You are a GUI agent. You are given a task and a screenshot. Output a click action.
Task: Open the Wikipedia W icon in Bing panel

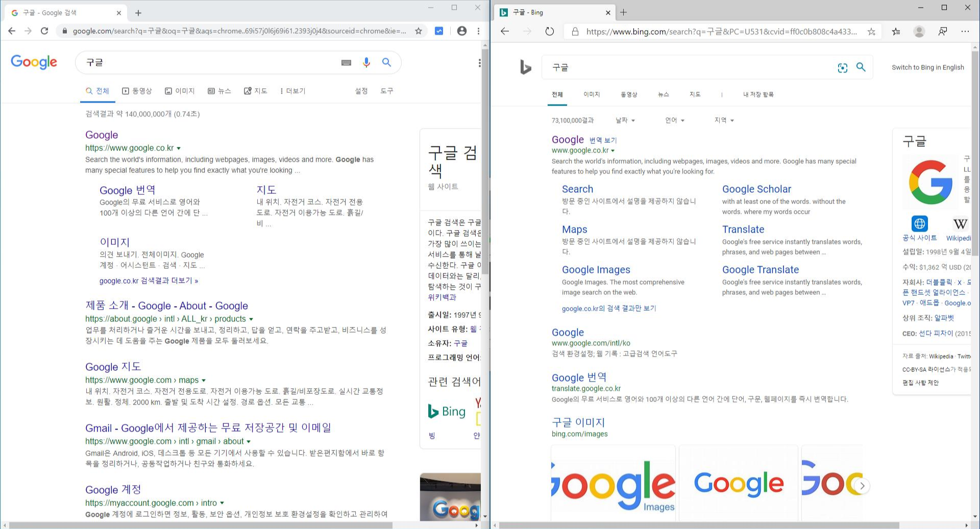[960, 223]
